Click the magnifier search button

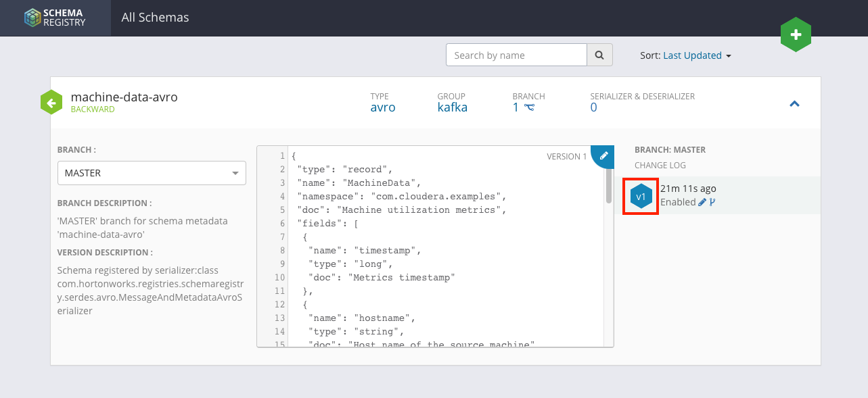(x=599, y=55)
